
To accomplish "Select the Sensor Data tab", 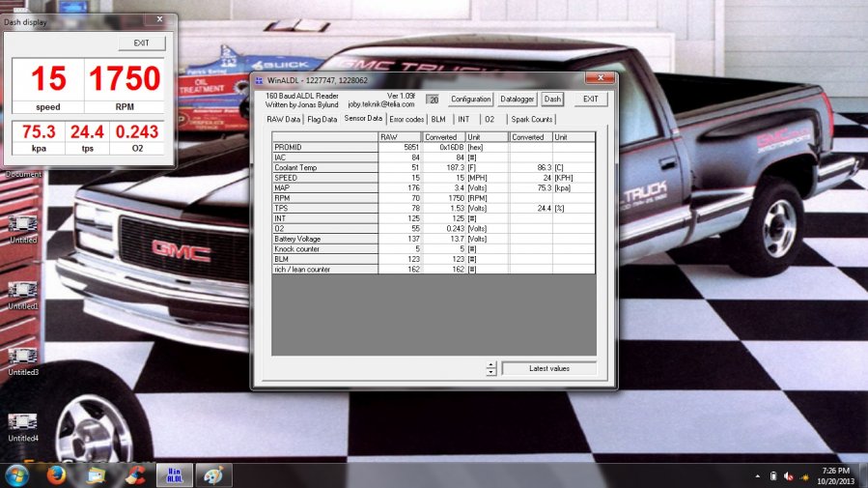I will (x=363, y=119).
